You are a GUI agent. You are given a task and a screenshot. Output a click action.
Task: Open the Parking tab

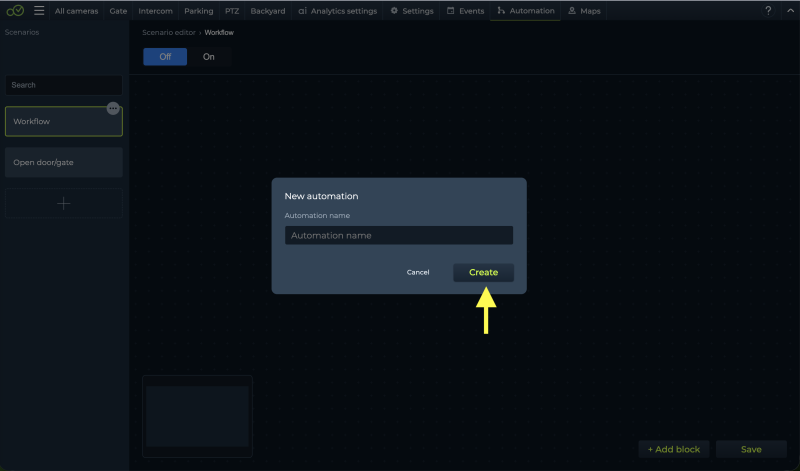[x=198, y=11]
